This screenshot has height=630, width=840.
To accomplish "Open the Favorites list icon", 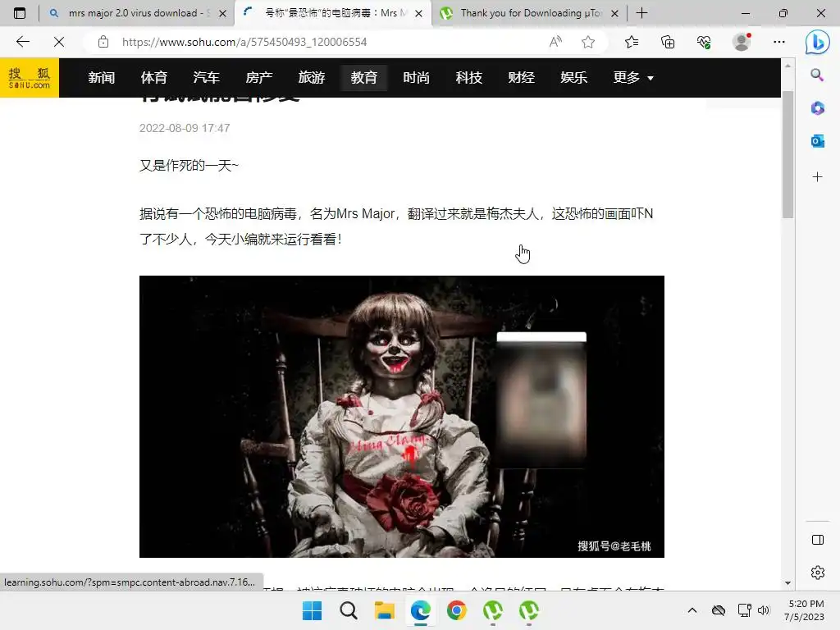I will click(x=632, y=42).
